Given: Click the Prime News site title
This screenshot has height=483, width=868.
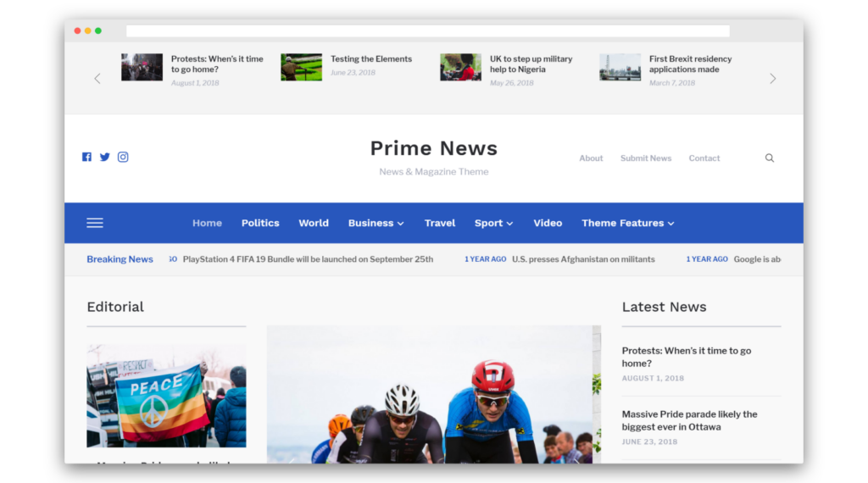Looking at the screenshot, I should [434, 148].
